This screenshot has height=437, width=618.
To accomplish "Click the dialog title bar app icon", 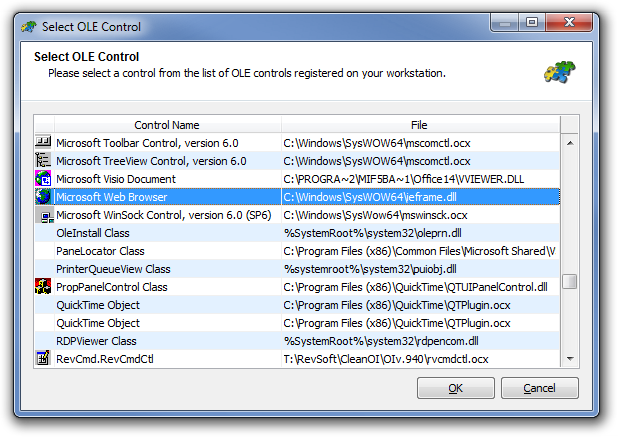I will [x=30, y=26].
